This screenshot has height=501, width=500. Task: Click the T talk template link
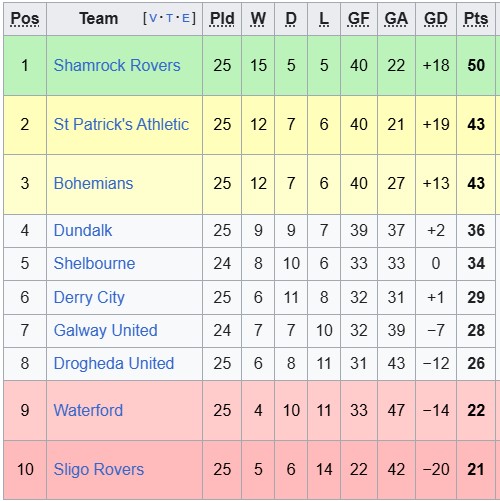(x=169, y=18)
